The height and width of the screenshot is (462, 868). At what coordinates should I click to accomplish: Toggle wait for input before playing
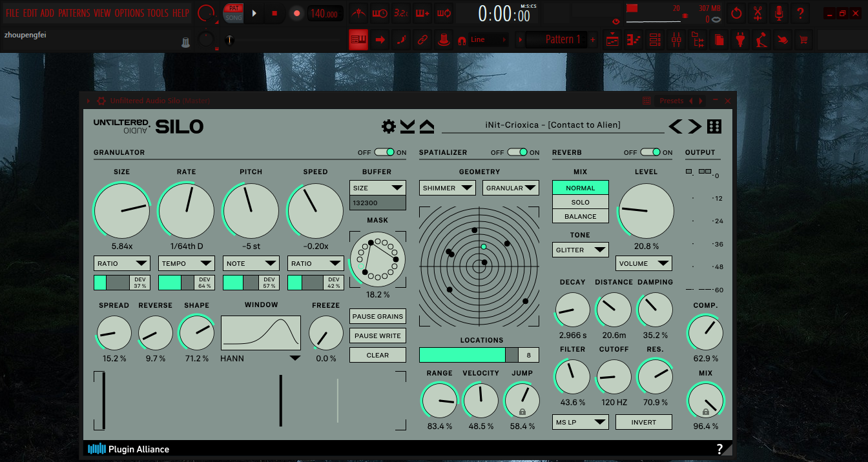coord(380,13)
